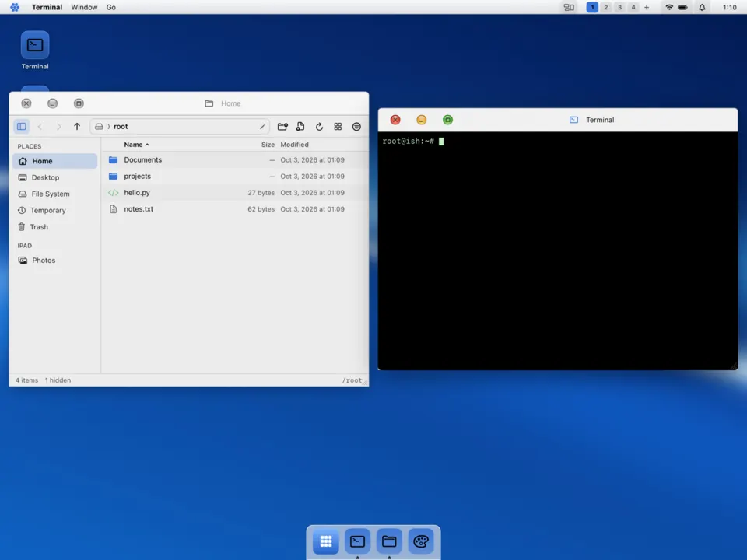Switch to workspace 1

[592, 7]
